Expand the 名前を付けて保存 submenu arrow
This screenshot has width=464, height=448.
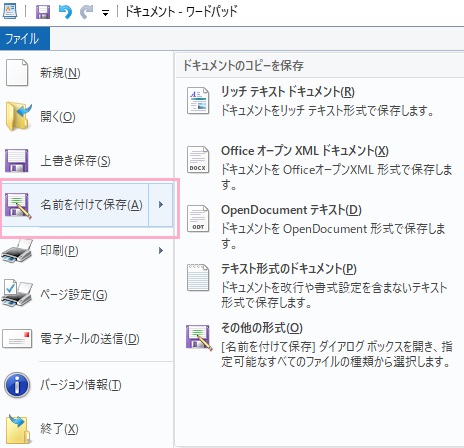(x=161, y=205)
